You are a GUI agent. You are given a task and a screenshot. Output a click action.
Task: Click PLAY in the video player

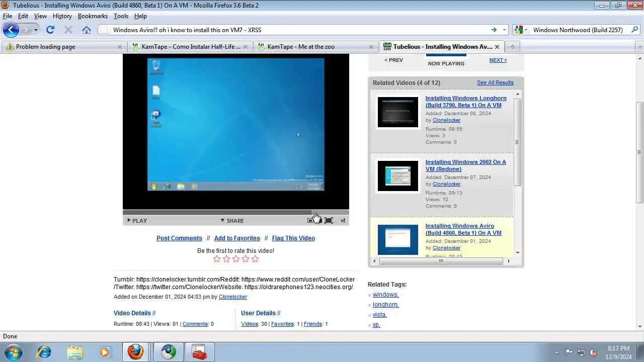tap(137, 221)
